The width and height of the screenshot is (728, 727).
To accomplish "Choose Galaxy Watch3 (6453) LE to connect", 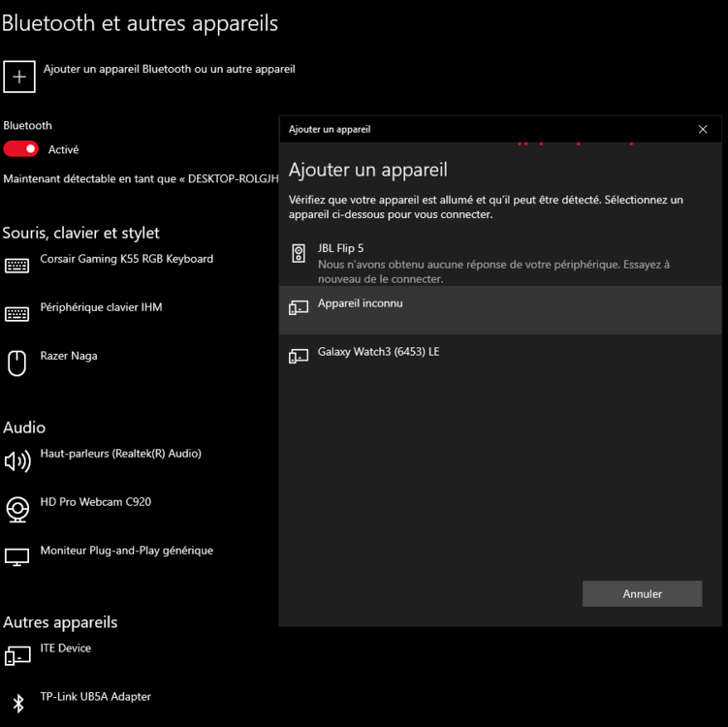I will pos(499,355).
